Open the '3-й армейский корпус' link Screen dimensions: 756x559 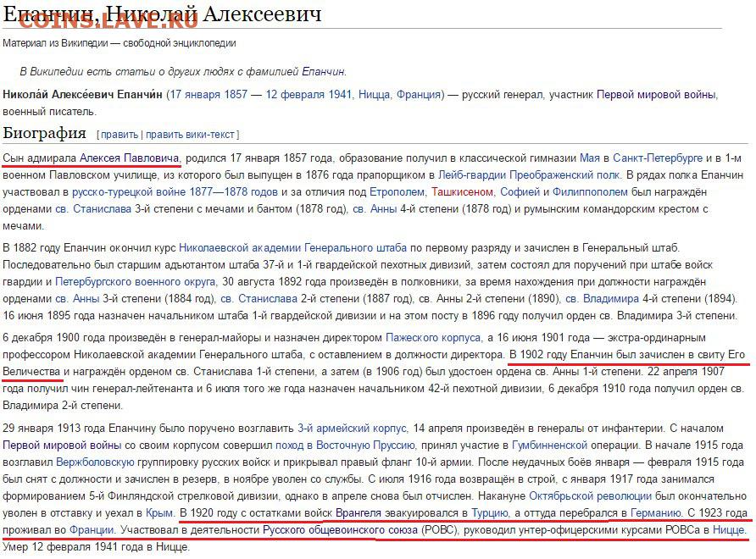click(x=352, y=429)
